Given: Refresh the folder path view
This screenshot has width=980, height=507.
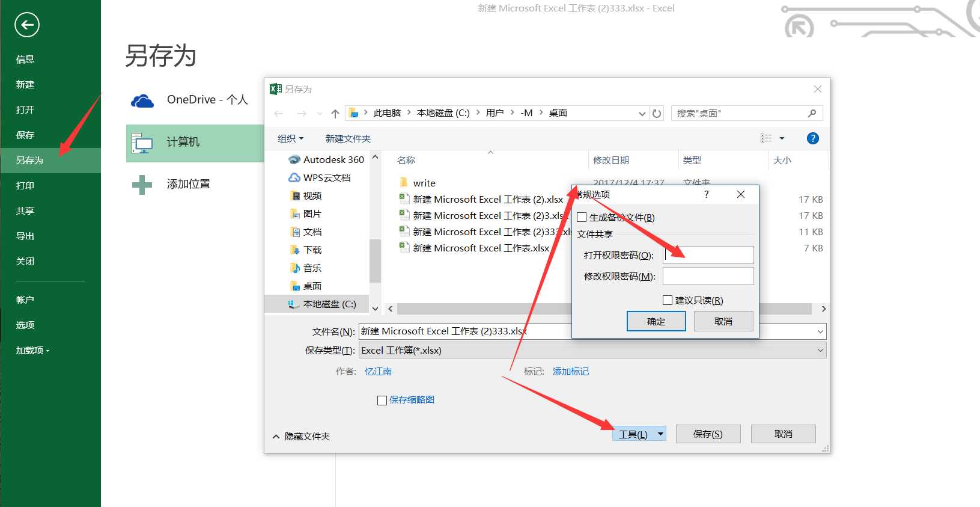Looking at the screenshot, I should pyautogui.click(x=657, y=113).
